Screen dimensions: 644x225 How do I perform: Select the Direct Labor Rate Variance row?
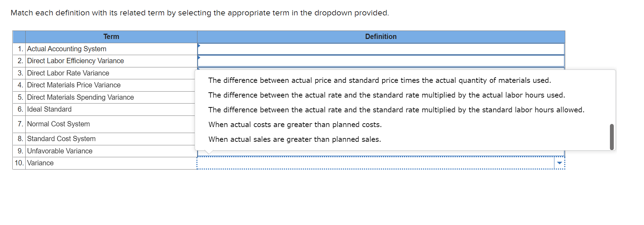click(x=68, y=73)
